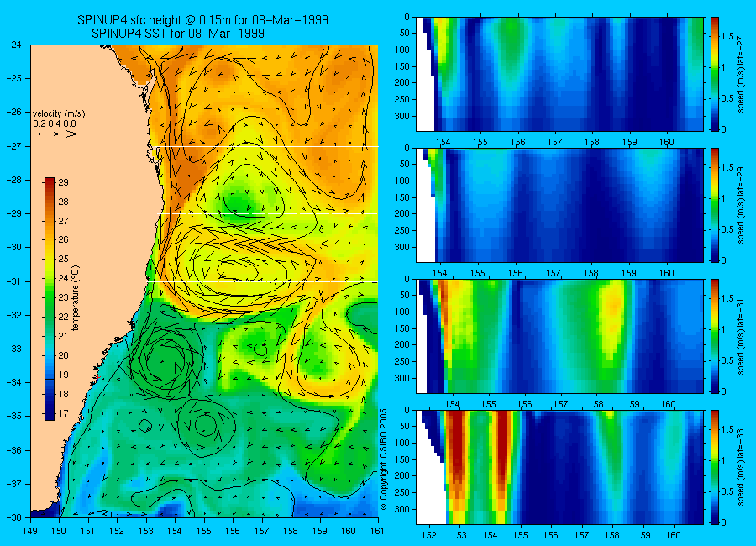Select the "speed (m/s) lat=-29" label
This screenshot has width=756, height=546.
(742, 205)
